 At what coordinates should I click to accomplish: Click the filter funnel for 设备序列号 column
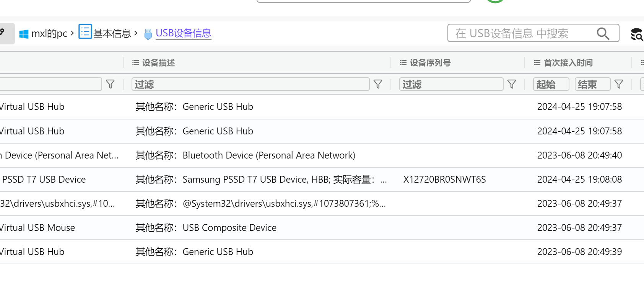(512, 84)
